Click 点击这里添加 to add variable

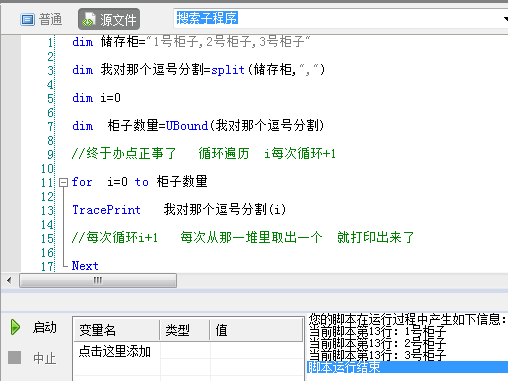click(115, 351)
